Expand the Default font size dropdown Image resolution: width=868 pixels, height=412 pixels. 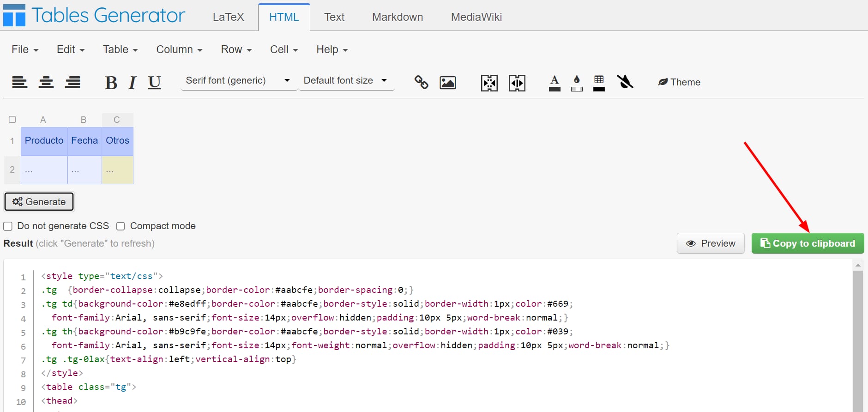click(345, 81)
